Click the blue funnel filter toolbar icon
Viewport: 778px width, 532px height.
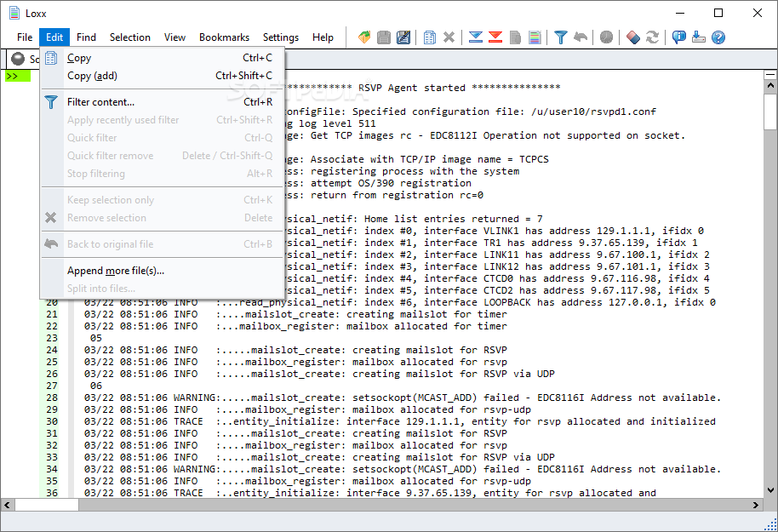tap(561, 37)
